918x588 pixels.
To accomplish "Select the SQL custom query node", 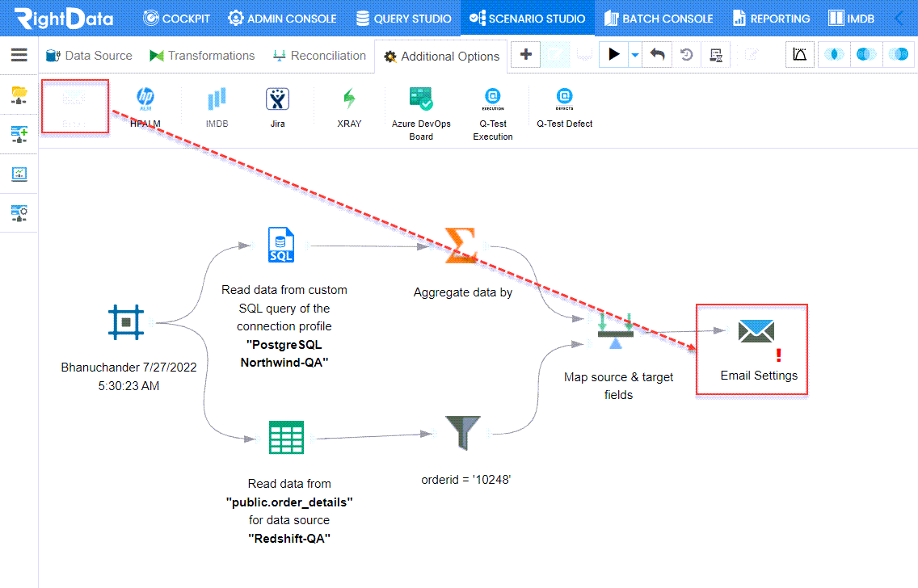I will pyautogui.click(x=281, y=245).
